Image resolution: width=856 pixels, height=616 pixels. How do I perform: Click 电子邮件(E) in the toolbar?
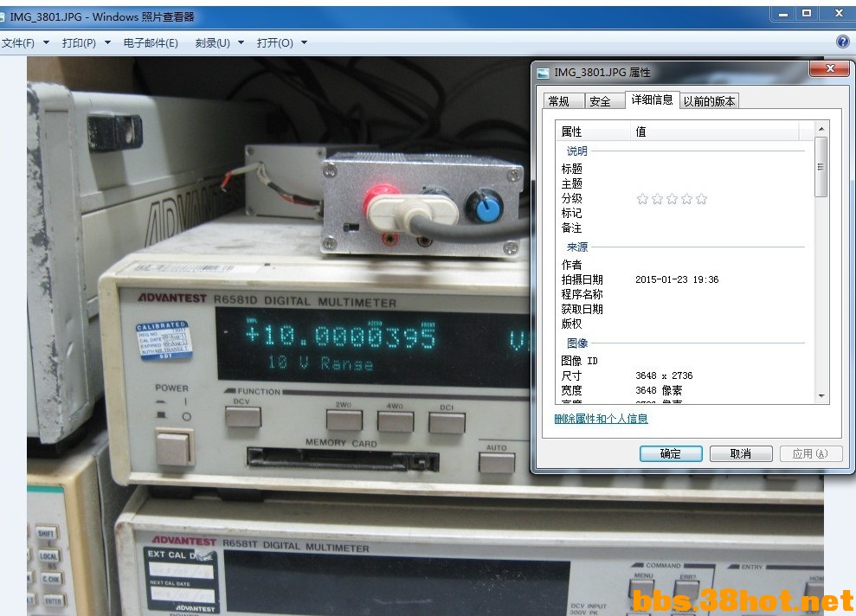point(151,42)
